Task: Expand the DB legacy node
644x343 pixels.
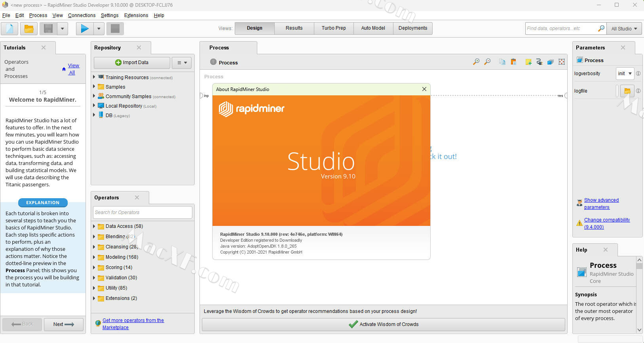Action: point(94,115)
